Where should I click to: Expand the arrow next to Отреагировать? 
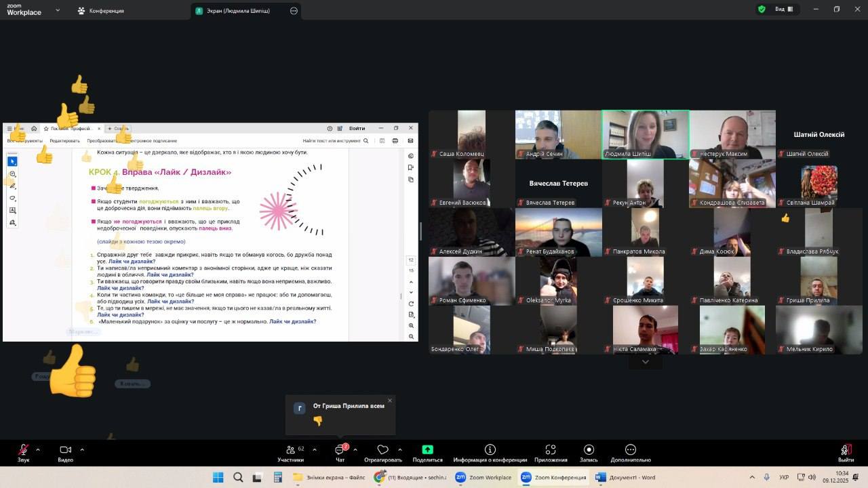point(400,449)
